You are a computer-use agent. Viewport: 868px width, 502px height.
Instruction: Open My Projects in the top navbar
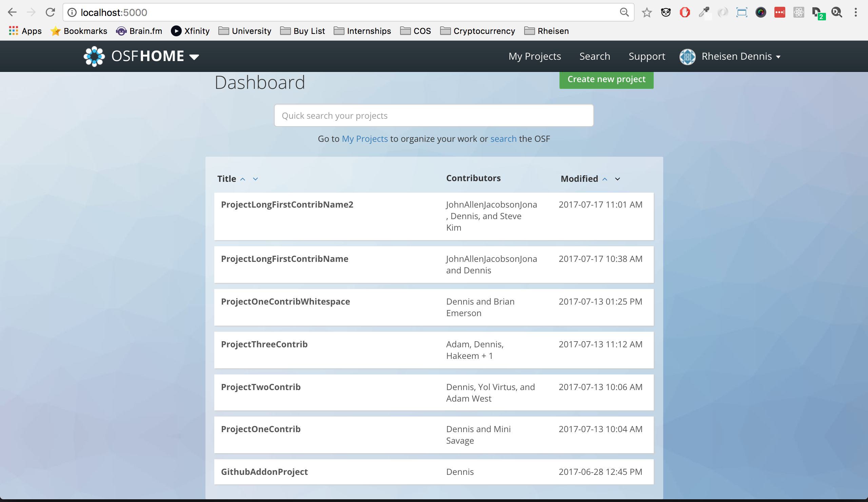pyautogui.click(x=535, y=56)
